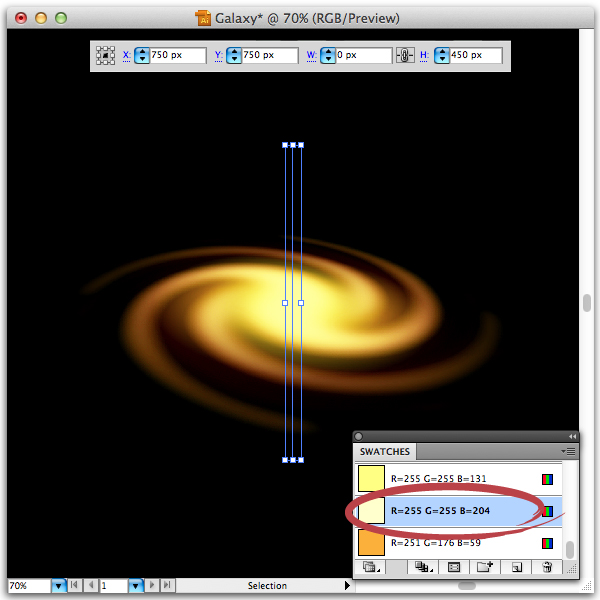
Task: Go to the next artboard button
Action: 152,585
